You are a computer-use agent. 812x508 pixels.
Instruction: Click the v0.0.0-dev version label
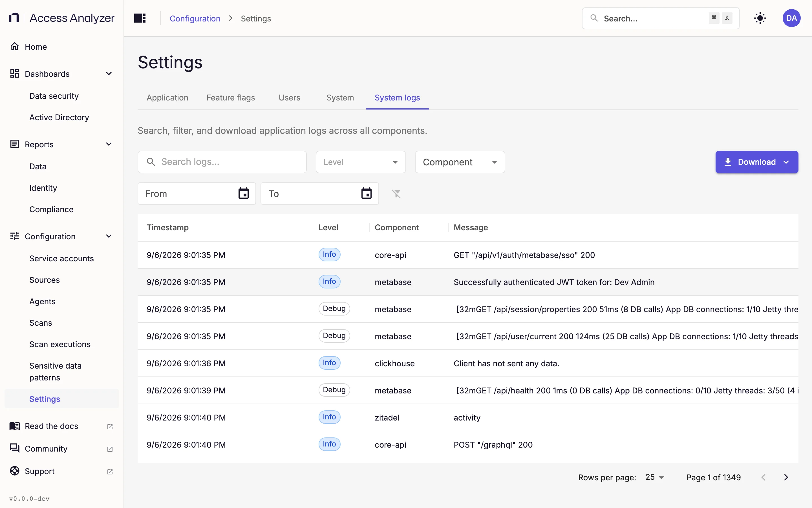click(x=29, y=499)
